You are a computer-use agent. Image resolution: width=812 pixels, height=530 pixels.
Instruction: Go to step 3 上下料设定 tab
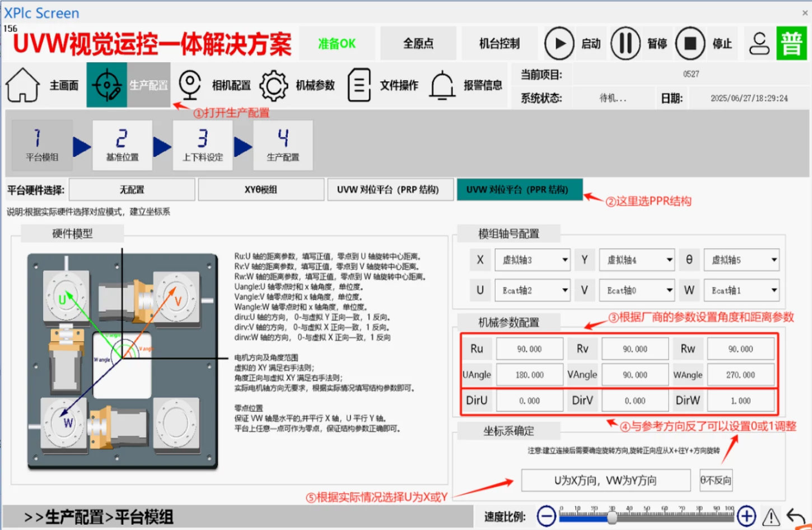tap(203, 145)
